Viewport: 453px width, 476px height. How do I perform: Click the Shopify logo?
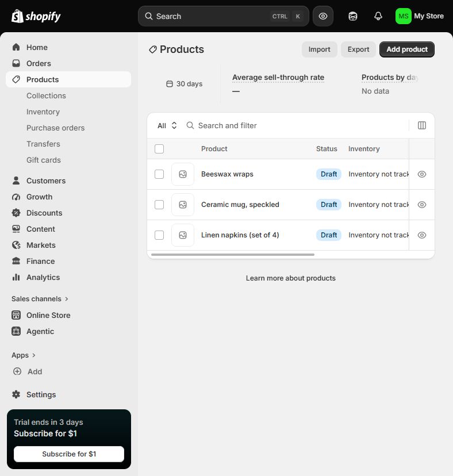point(36,16)
